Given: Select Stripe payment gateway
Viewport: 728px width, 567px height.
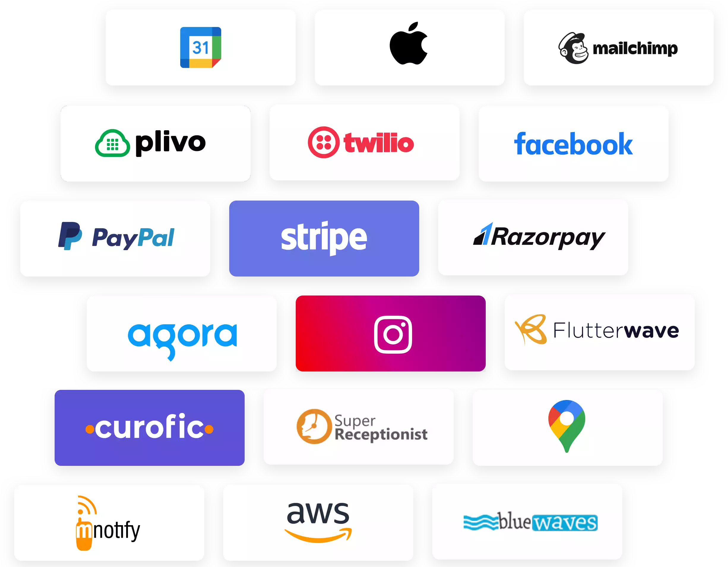Looking at the screenshot, I should tap(324, 237).
